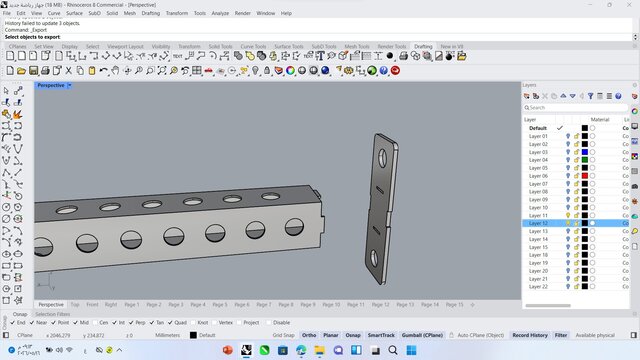The height and width of the screenshot is (360, 640).
Task: Toggle visibility bulb for Layer 03
Action: 568,152
